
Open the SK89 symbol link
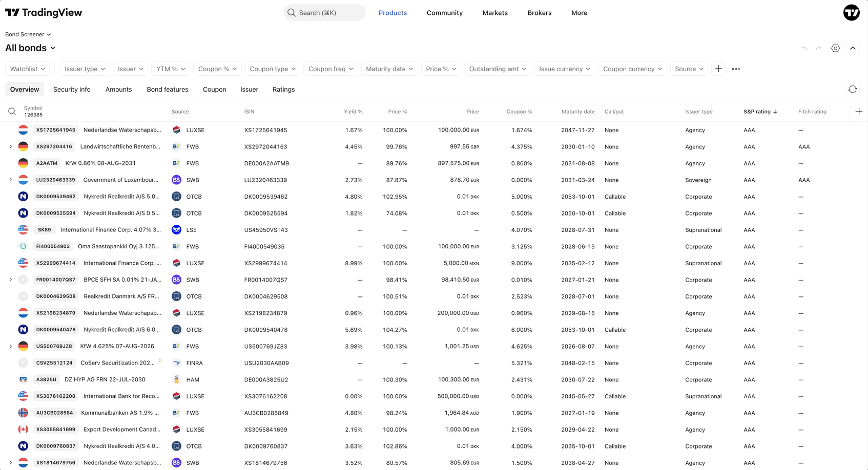(45, 230)
